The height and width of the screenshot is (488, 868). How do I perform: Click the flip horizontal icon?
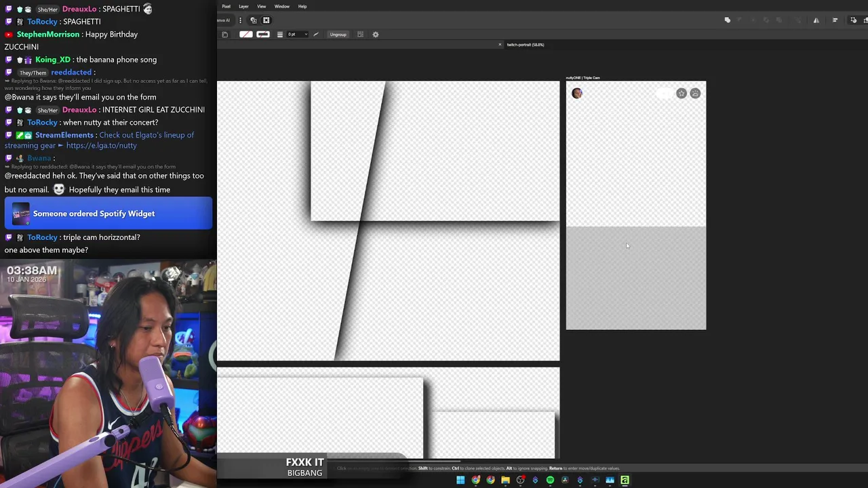[816, 20]
